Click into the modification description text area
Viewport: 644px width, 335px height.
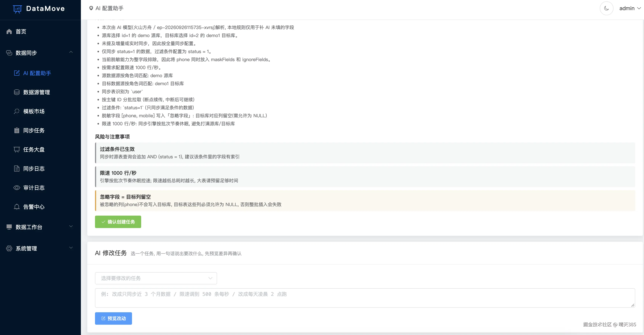(365, 298)
